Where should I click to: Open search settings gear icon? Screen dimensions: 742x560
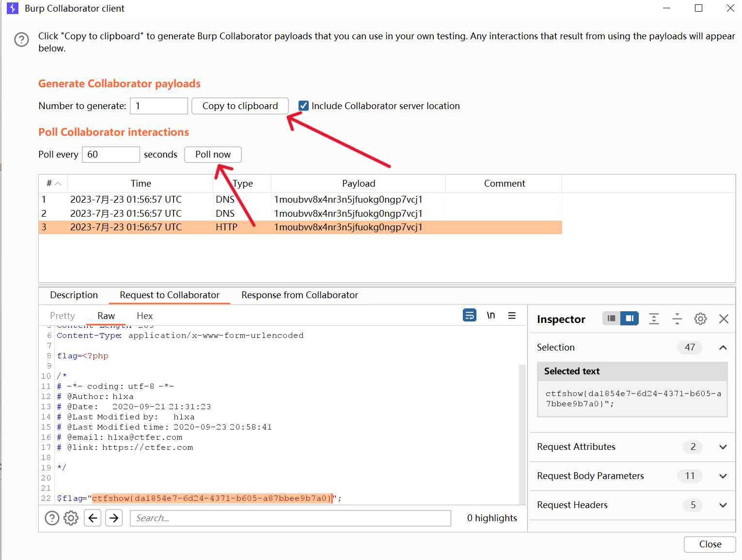click(x=71, y=518)
